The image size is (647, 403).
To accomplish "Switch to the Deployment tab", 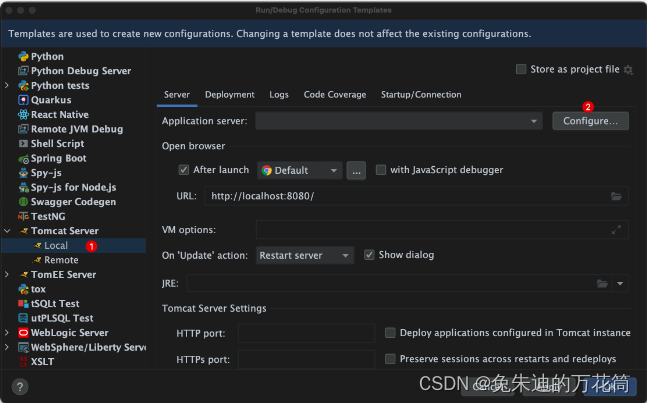I will coord(230,95).
